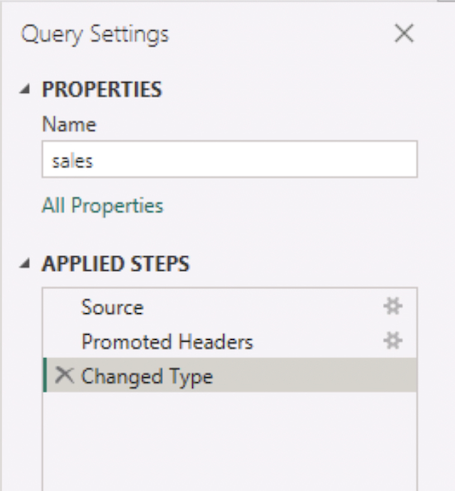
Task: Select the Changed Type step
Action: 230,376
